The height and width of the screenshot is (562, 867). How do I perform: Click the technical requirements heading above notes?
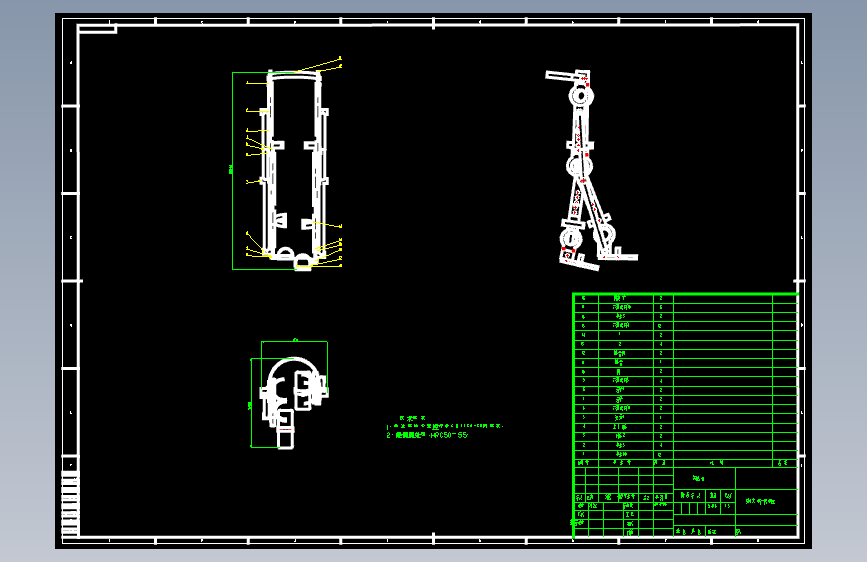[412, 419]
